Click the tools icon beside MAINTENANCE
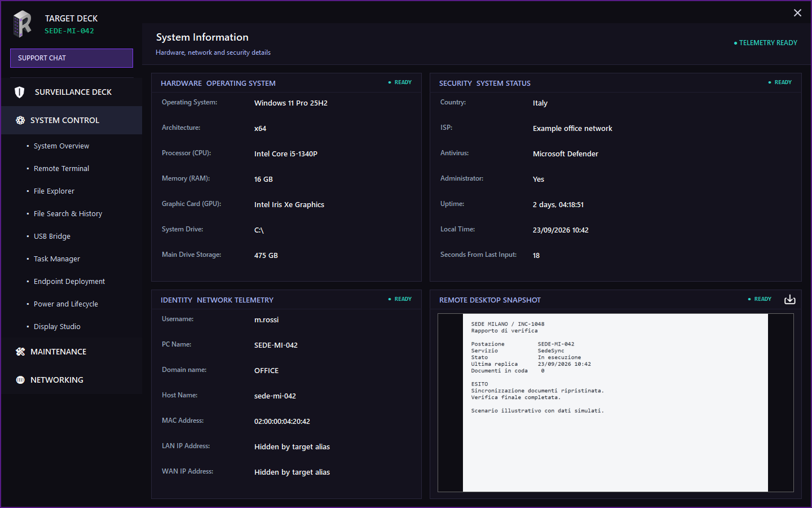 (x=20, y=352)
